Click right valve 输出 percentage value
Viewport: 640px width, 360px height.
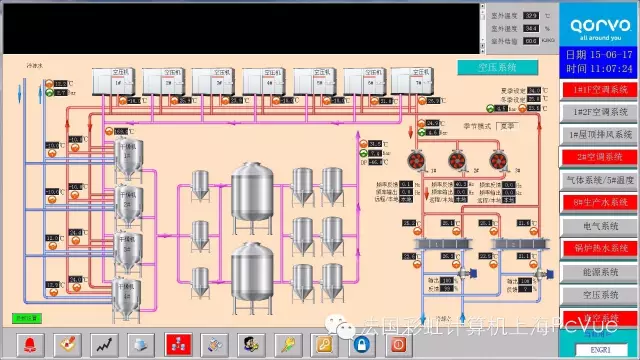[524, 281]
